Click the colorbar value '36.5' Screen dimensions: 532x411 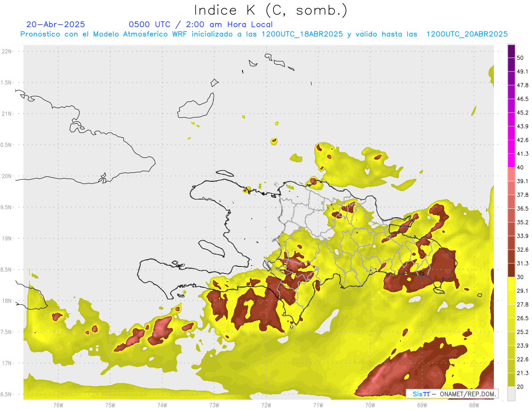tap(523, 208)
